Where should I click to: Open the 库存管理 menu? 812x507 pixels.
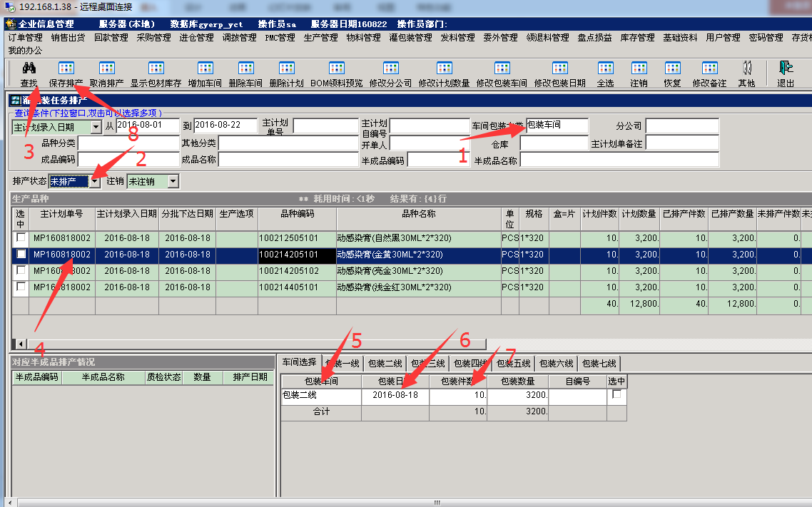[637, 38]
